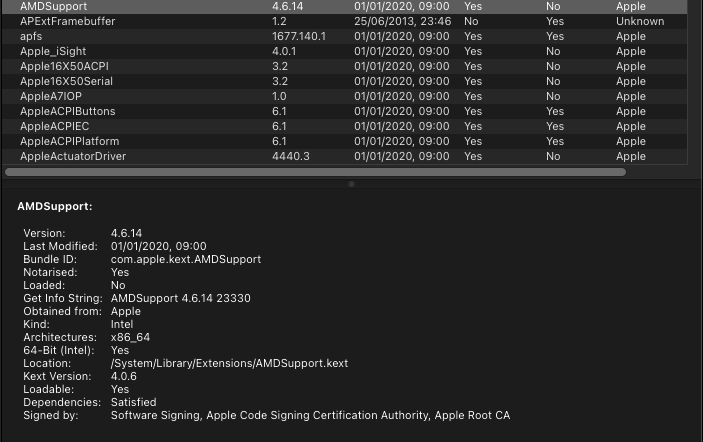Click Dependencies value Satisfied
This screenshot has width=703, height=442.
click(134, 403)
